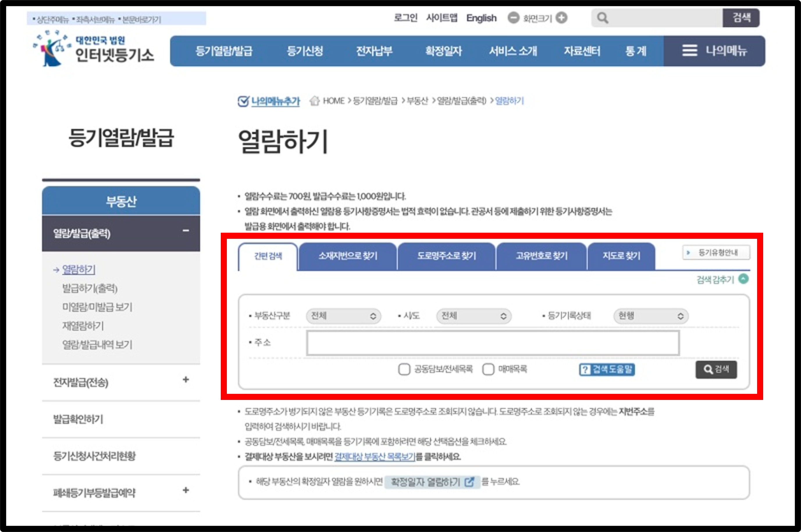Check the 매매목록 checkbox
The width and height of the screenshot is (801, 532).
click(488, 369)
